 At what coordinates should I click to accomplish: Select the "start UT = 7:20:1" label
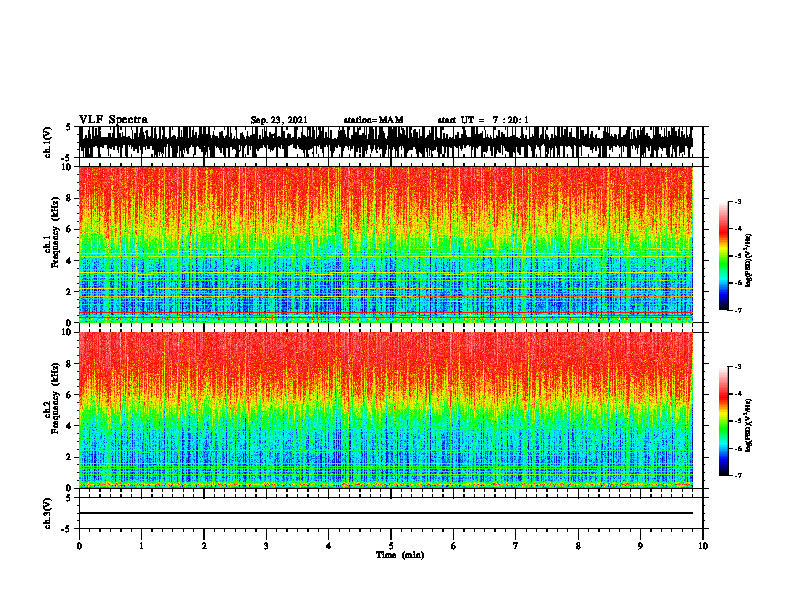click(483, 120)
